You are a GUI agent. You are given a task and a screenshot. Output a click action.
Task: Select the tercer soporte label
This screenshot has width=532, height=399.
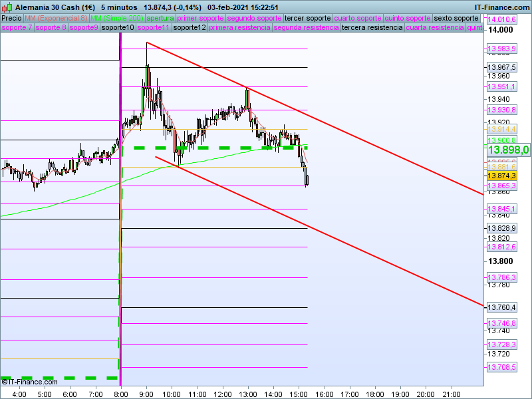tap(307, 18)
